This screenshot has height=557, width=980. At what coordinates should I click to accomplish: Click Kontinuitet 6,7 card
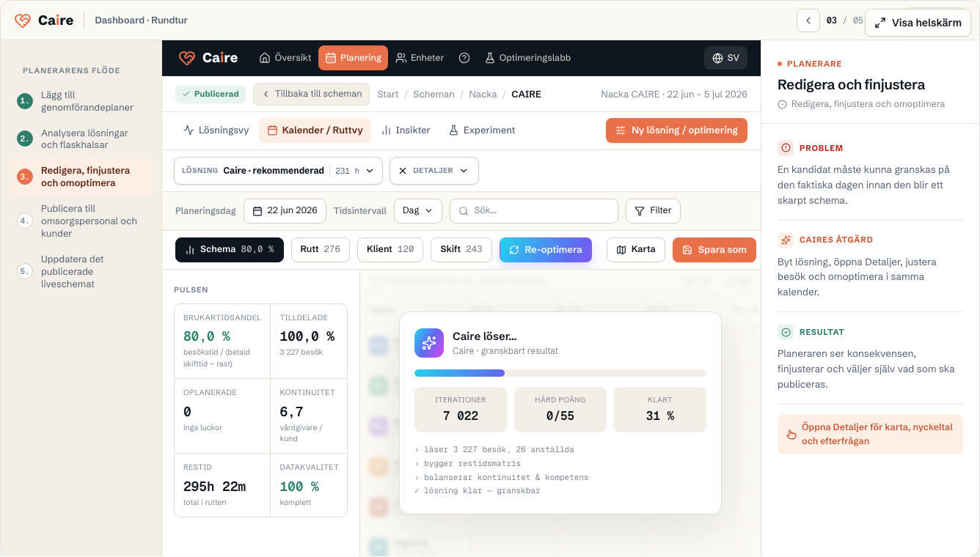click(x=309, y=416)
